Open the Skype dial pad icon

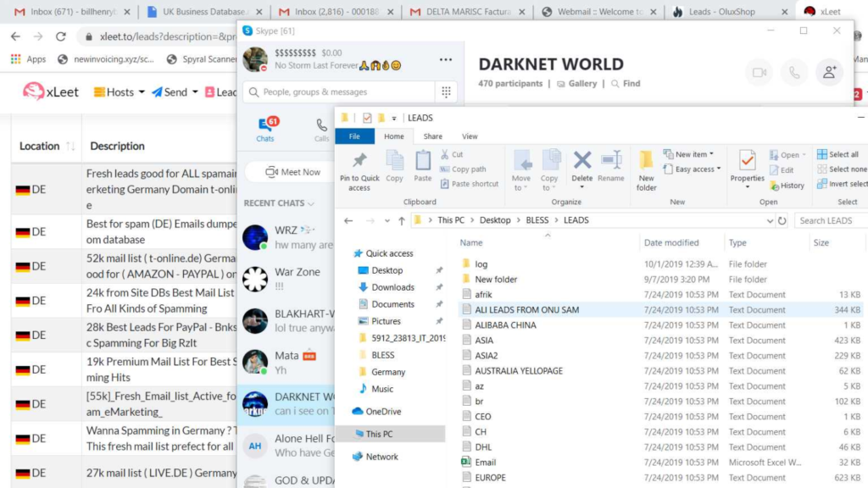446,91
